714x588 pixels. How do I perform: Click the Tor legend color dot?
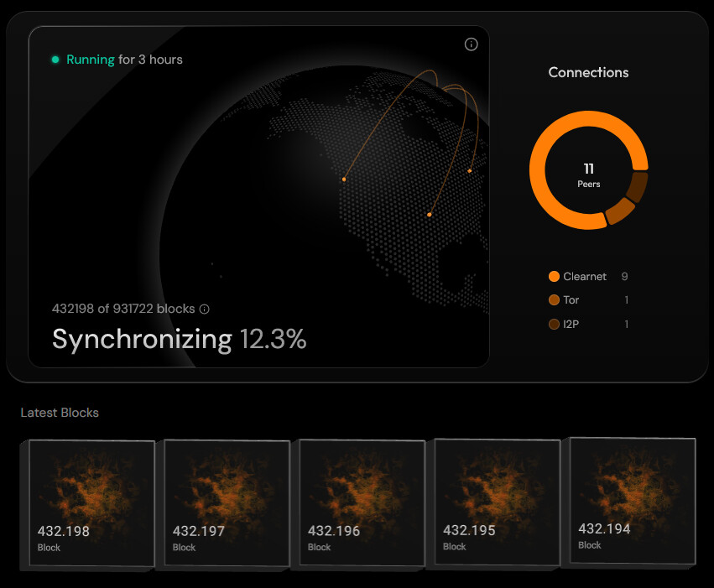click(x=554, y=300)
